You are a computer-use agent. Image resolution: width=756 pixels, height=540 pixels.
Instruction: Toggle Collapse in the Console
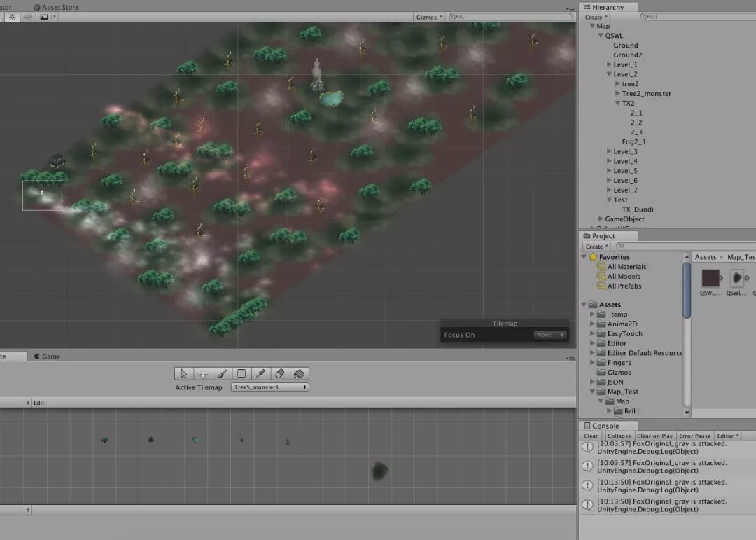[619, 436]
